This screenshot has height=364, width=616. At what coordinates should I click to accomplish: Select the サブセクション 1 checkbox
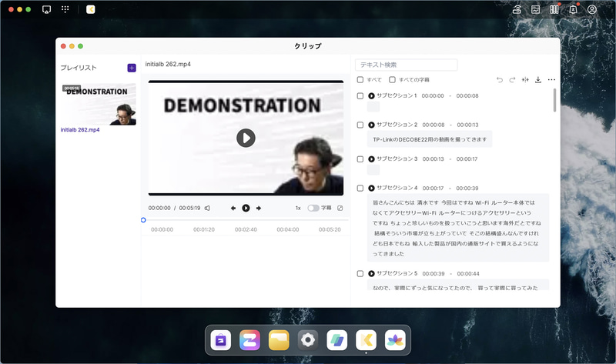coord(360,96)
